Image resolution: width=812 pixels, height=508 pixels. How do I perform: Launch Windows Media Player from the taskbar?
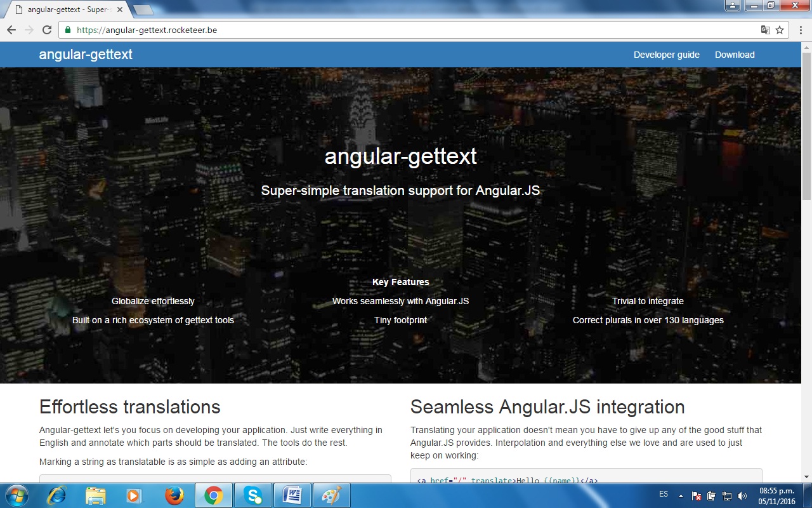(134, 495)
